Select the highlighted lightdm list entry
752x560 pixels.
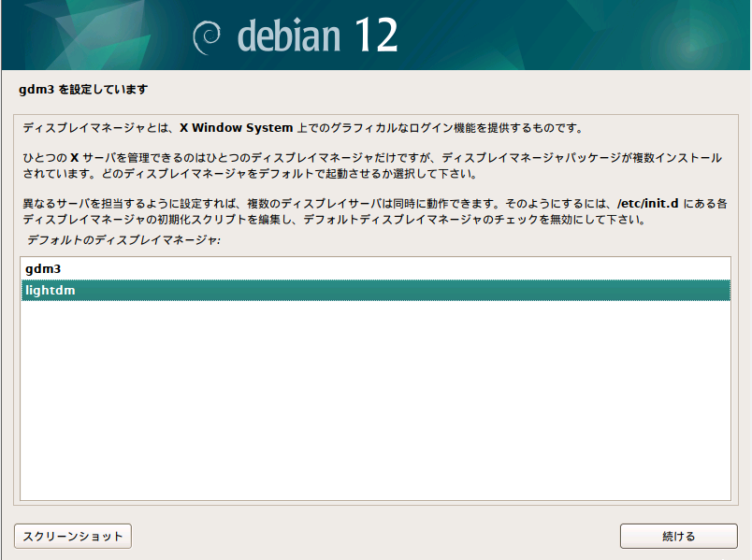coord(375,290)
